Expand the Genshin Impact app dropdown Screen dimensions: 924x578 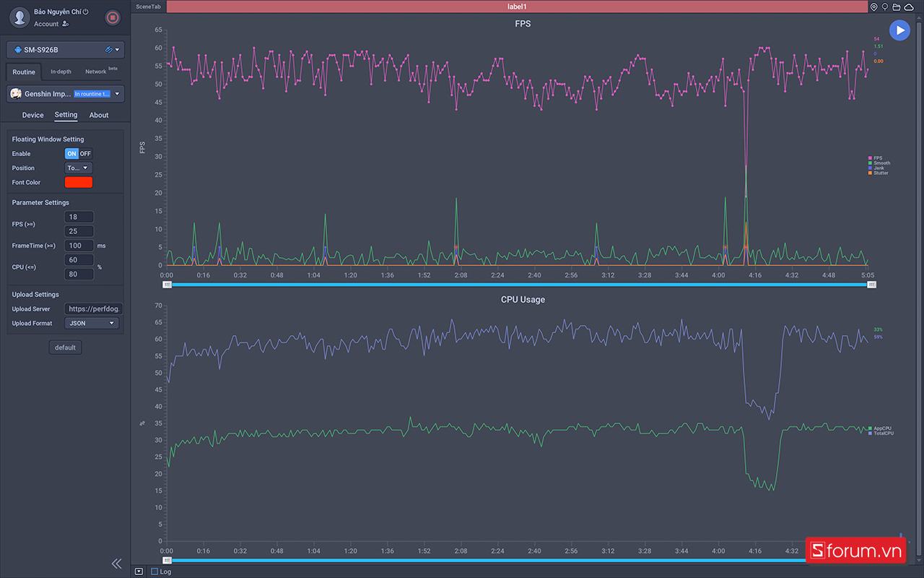pyautogui.click(x=117, y=94)
